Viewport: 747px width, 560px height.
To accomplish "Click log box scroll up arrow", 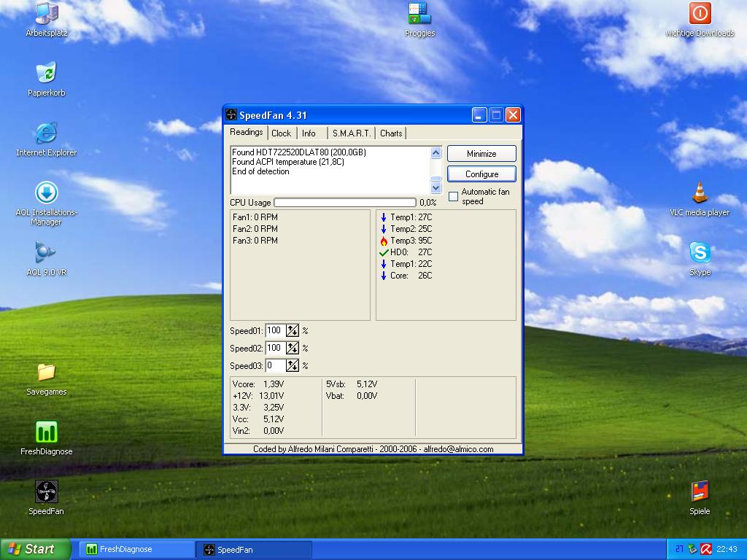I will tap(436, 152).
